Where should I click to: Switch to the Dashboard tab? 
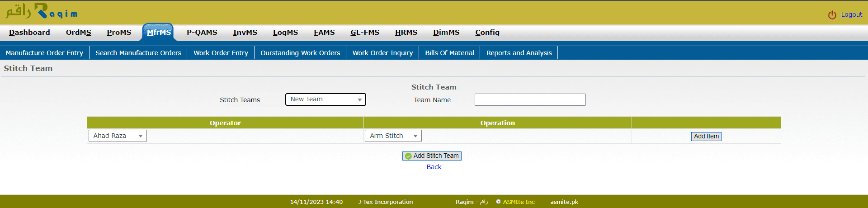(x=29, y=33)
